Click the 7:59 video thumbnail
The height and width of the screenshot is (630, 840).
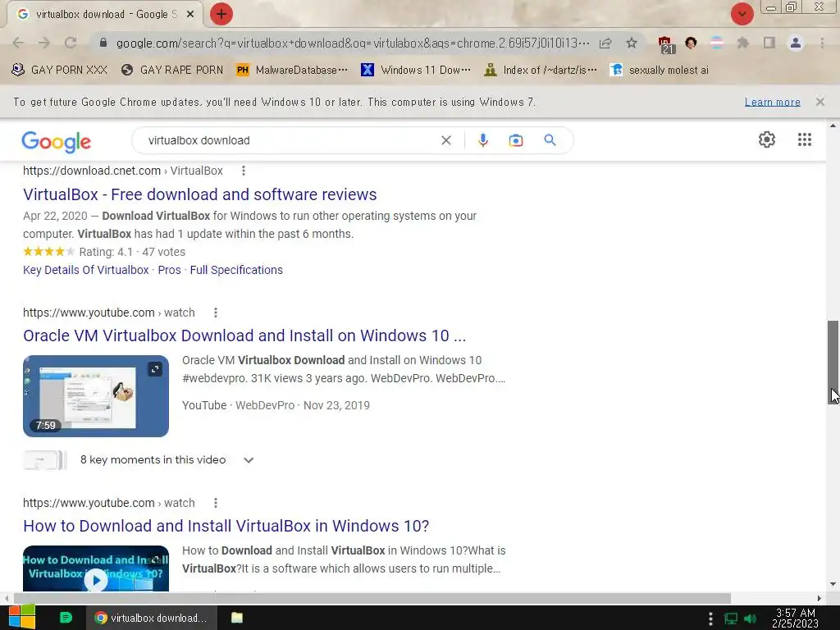click(96, 396)
